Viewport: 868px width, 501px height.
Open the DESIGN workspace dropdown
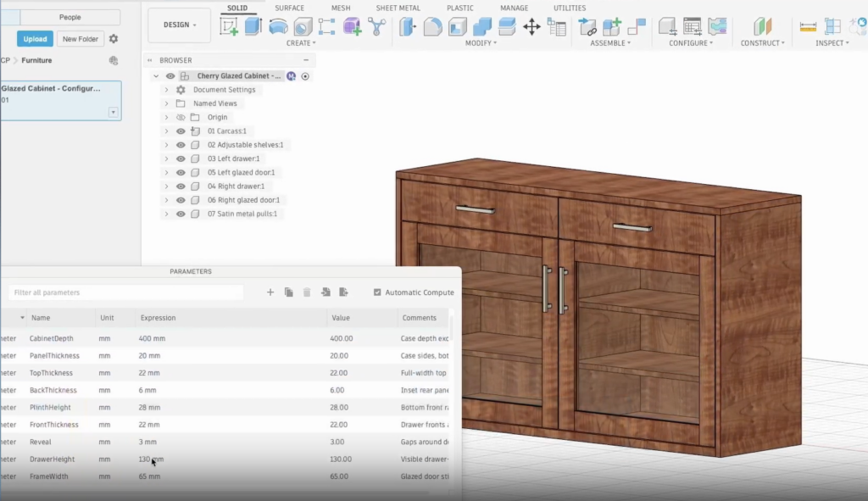[180, 25]
